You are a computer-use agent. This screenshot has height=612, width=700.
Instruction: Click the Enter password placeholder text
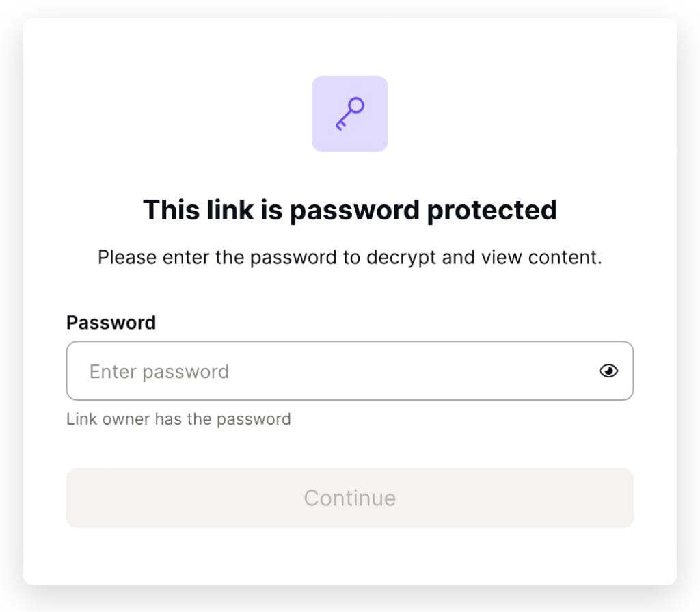point(159,371)
